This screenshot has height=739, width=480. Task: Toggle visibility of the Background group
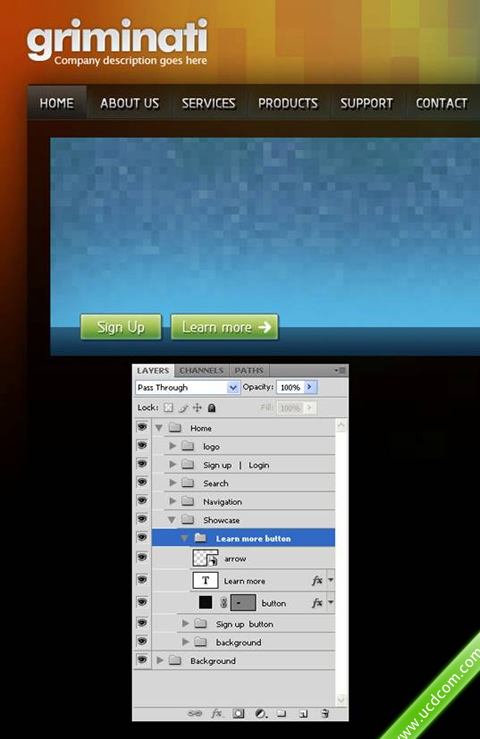coord(142,659)
